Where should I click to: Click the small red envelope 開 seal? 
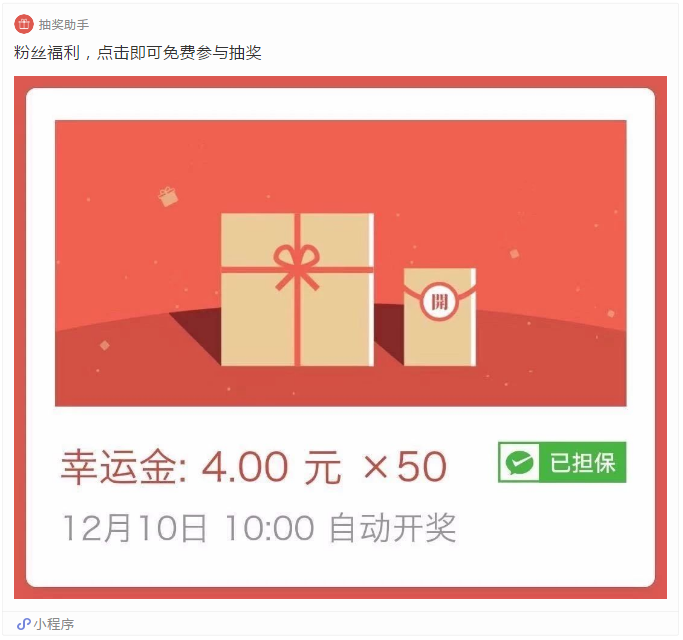pos(439,301)
